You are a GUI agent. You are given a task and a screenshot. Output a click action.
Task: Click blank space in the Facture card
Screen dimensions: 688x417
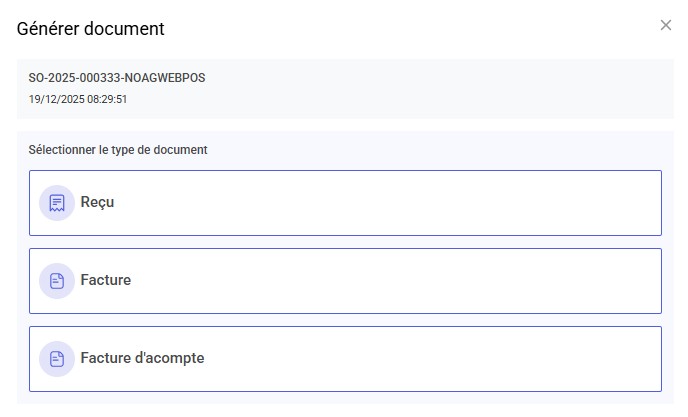tap(450, 281)
